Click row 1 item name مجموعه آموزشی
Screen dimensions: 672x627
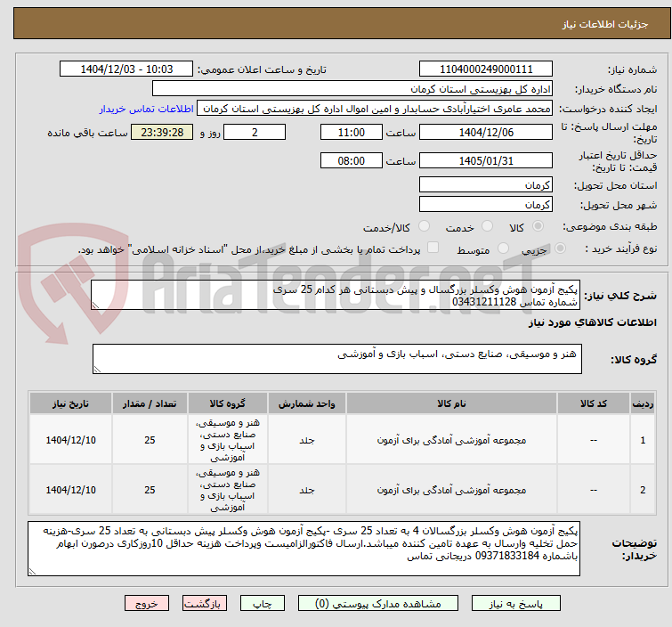(x=452, y=440)
